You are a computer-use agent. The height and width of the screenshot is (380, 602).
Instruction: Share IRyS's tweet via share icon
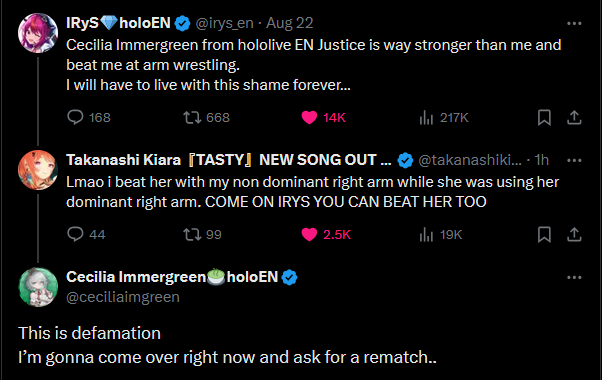574,117
